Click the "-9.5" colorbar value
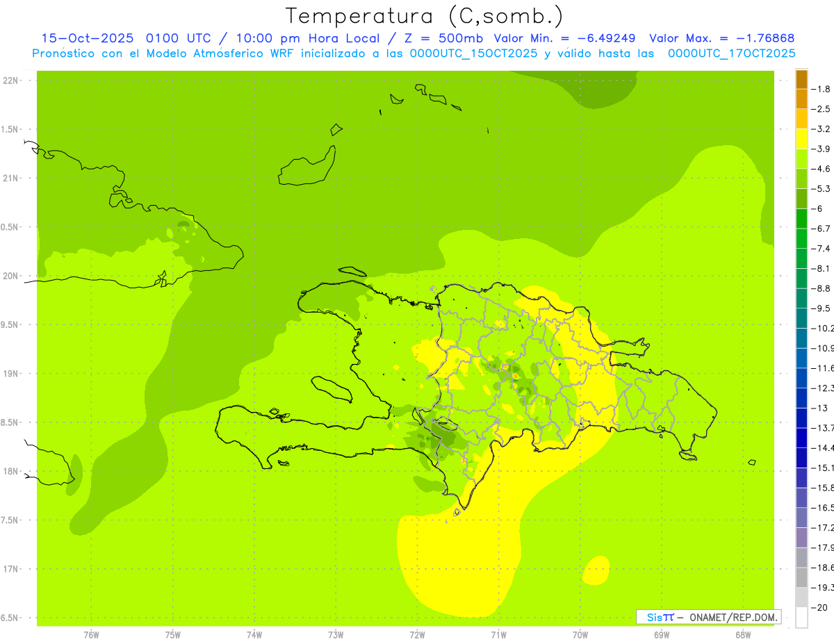The image size is (834, 644). tap(822, 308)
